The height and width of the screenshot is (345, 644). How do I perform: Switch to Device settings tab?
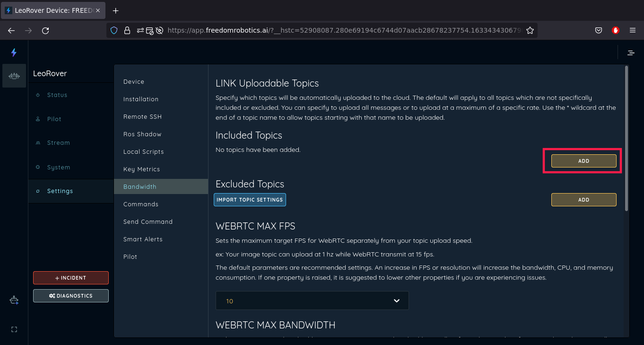tap(161, 82)
